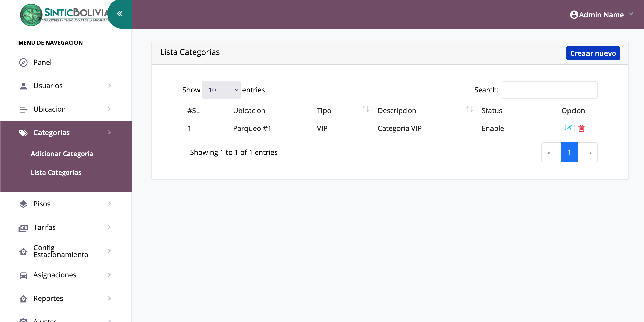Click the Pisos layers icon

click(x=23, y=204)
